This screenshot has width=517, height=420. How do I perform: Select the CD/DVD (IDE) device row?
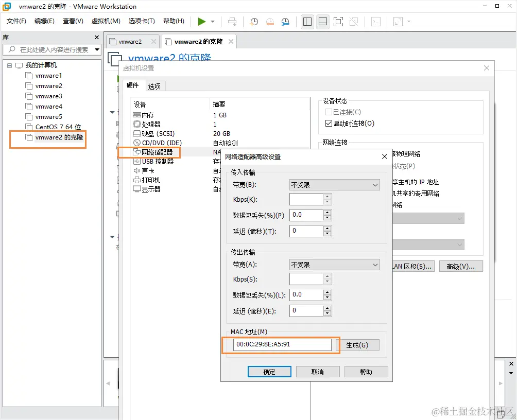220,143
